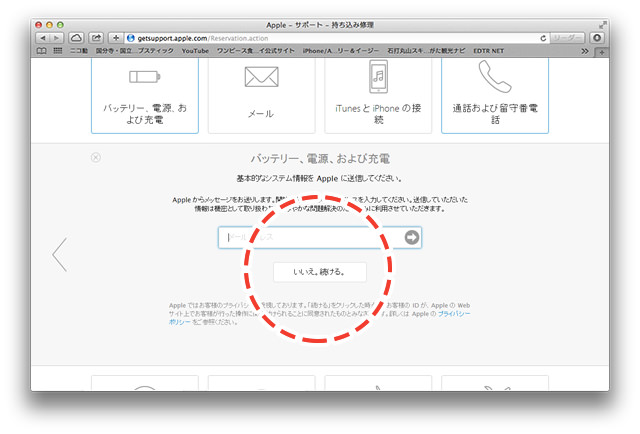The height and width of the screenshot is (434, 640).
Task: Click the iPhone music note icon
Action: coord(378,77)
